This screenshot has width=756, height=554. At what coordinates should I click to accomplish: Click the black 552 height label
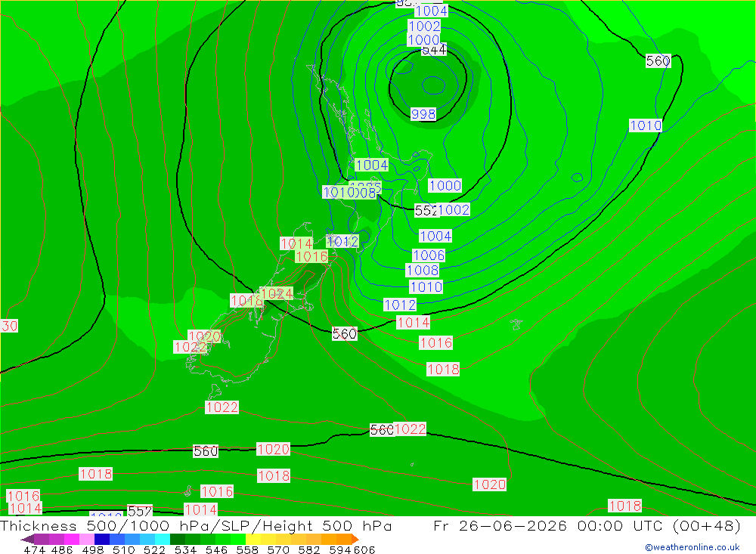[426, 210]
